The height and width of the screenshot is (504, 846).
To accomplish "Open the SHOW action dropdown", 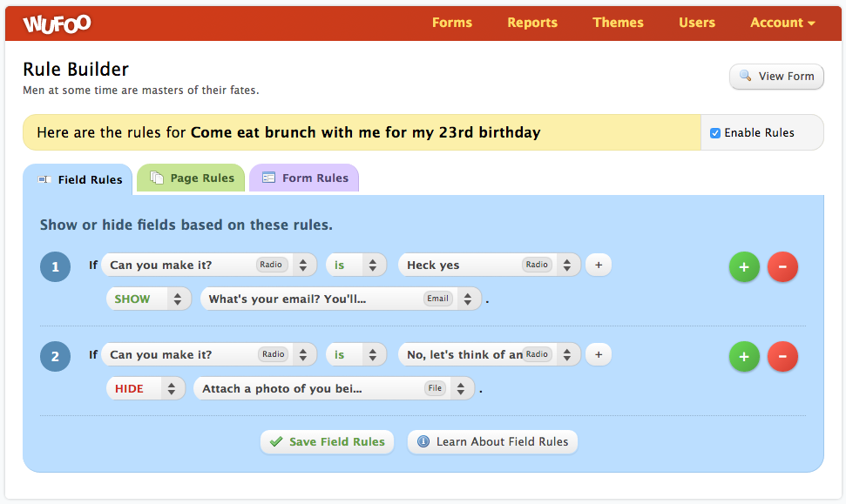I will 147,299.
